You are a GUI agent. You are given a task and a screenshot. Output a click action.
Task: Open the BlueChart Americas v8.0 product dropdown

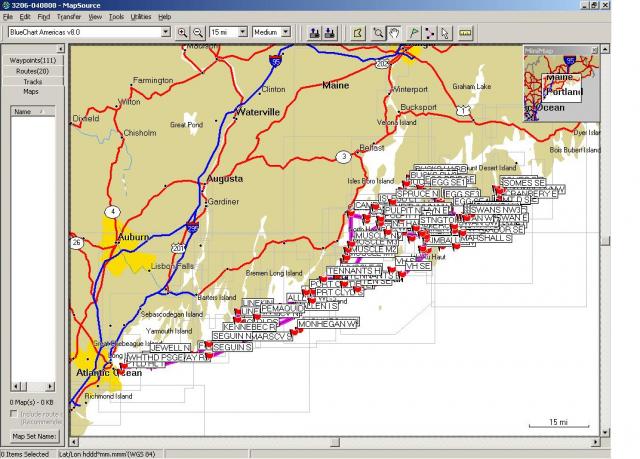165,32
